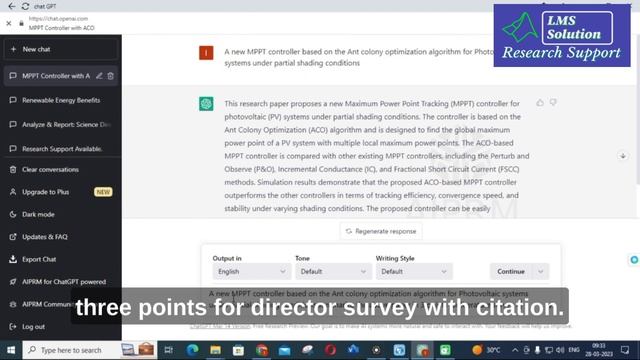
Task: Delete the MPPT Controller chat with trash icon
Action: tap(111, 76)
